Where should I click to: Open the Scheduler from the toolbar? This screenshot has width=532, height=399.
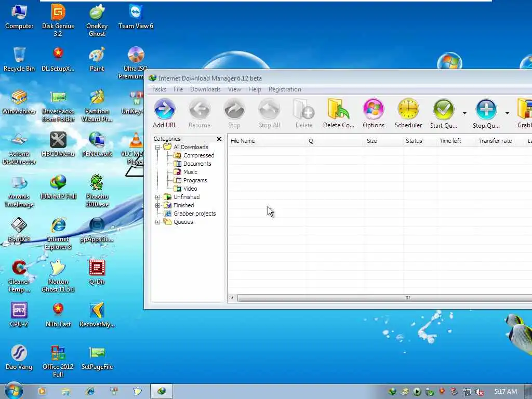[408, 113]
